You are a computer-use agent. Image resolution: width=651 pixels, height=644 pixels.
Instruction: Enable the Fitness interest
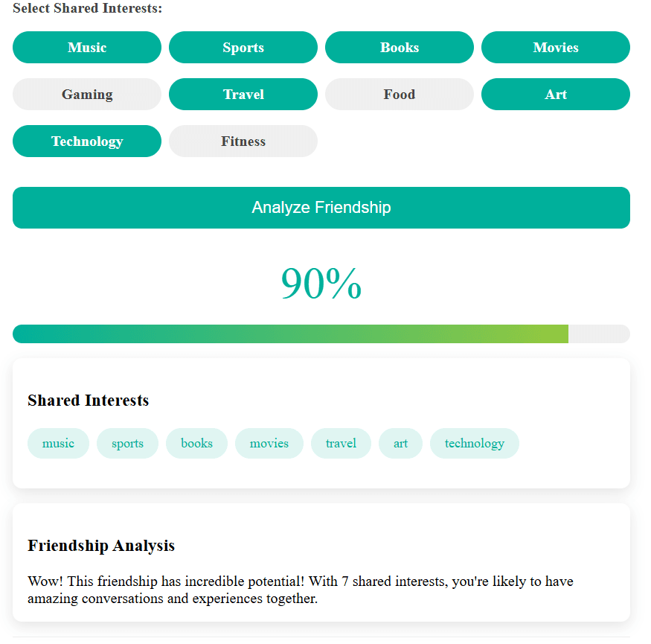pos(243,141)
